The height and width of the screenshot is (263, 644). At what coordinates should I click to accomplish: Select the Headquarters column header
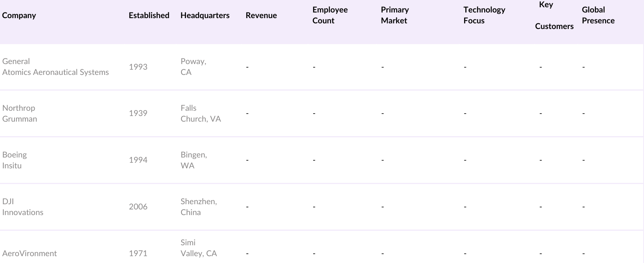point(205,15)
